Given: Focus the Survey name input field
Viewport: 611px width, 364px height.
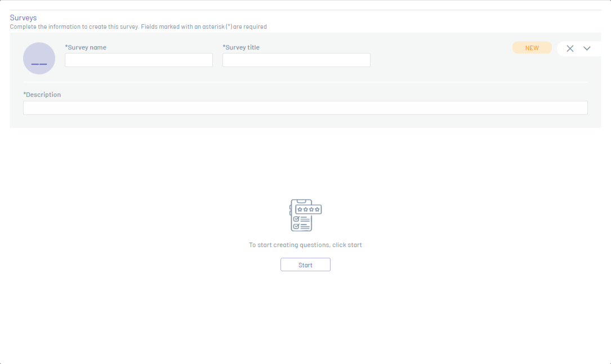Looking at the screenshot, I should click(x=139, y=60).
